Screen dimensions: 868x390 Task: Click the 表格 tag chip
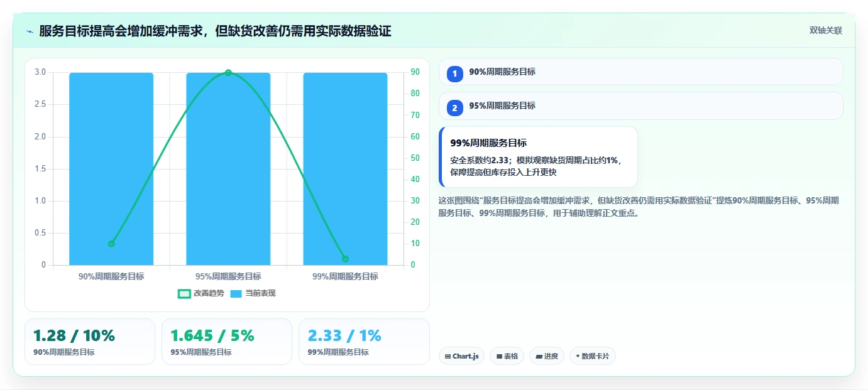[507, 356]
